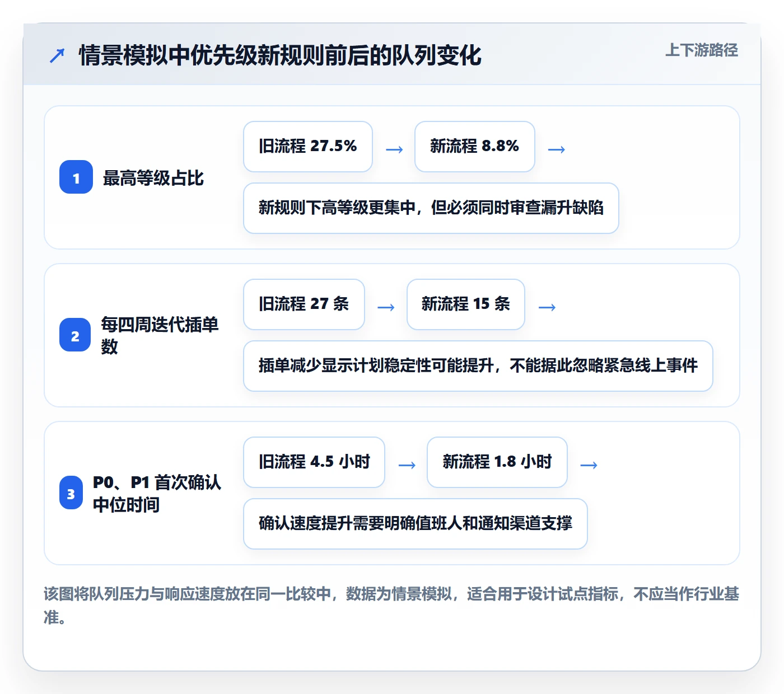
Task: Click the footer caption starting 该图将队列压力
Action: tap(391, 605)
